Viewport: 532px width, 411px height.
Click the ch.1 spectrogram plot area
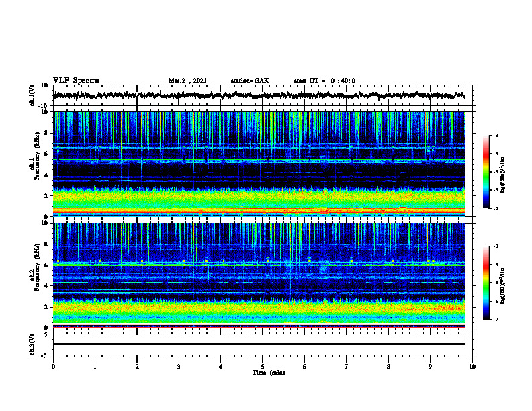pyautogui.click(x=259, y=164)
